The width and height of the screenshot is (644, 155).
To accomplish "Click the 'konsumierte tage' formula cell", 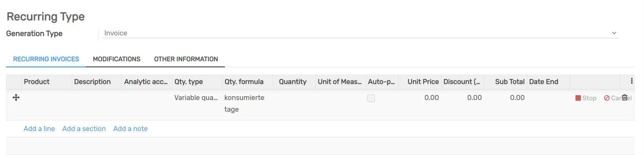I will 244,103.
